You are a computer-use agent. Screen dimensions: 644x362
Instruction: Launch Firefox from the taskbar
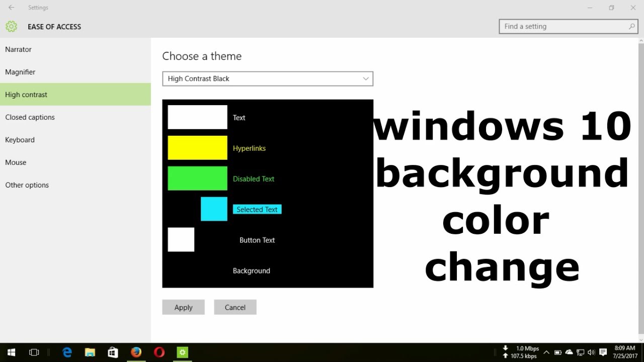pos(136,352)
